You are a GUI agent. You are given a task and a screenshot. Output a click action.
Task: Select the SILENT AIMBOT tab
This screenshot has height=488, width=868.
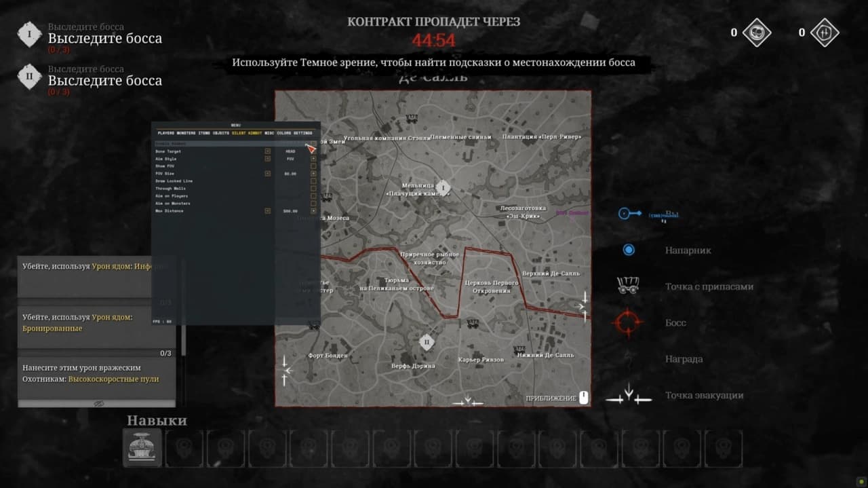click(x=247, y=133)
